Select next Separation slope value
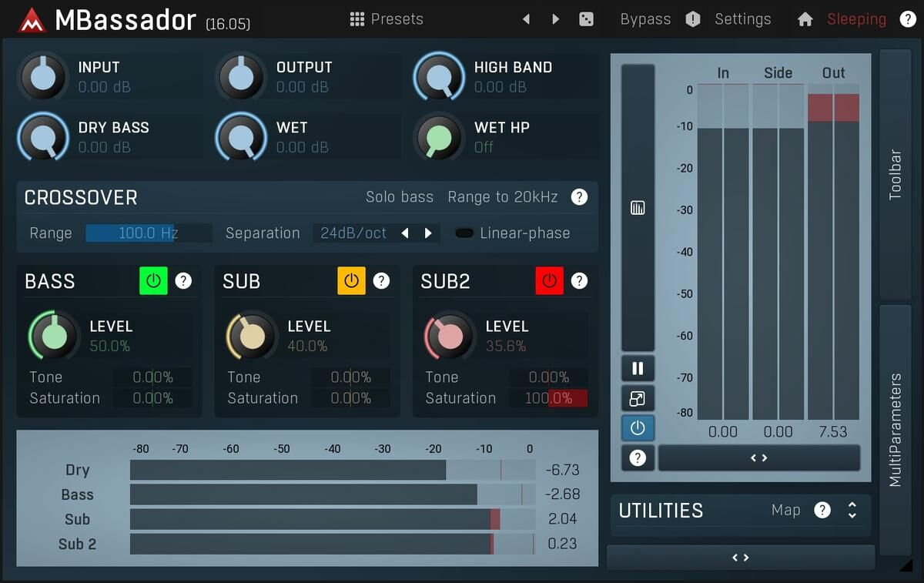 [x=429, y=233]
